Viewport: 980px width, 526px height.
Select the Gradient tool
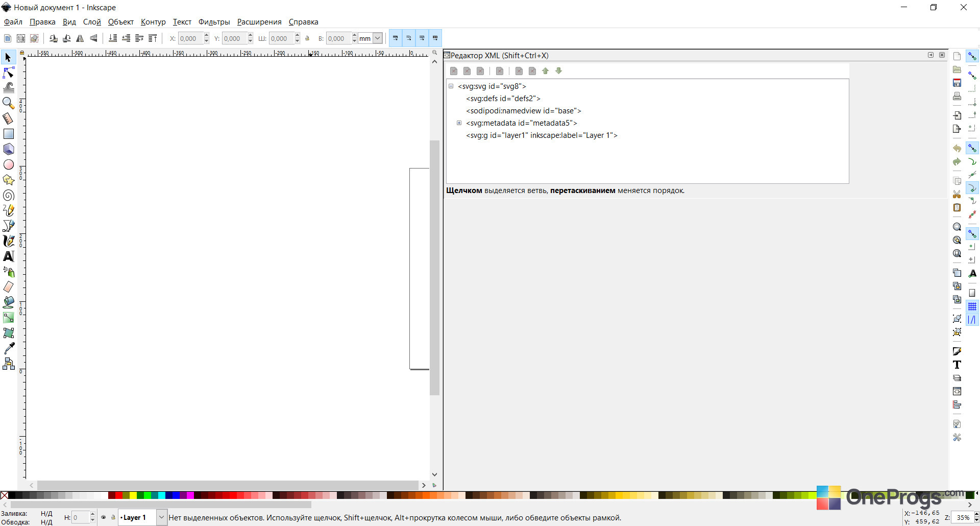click(9, 318)
